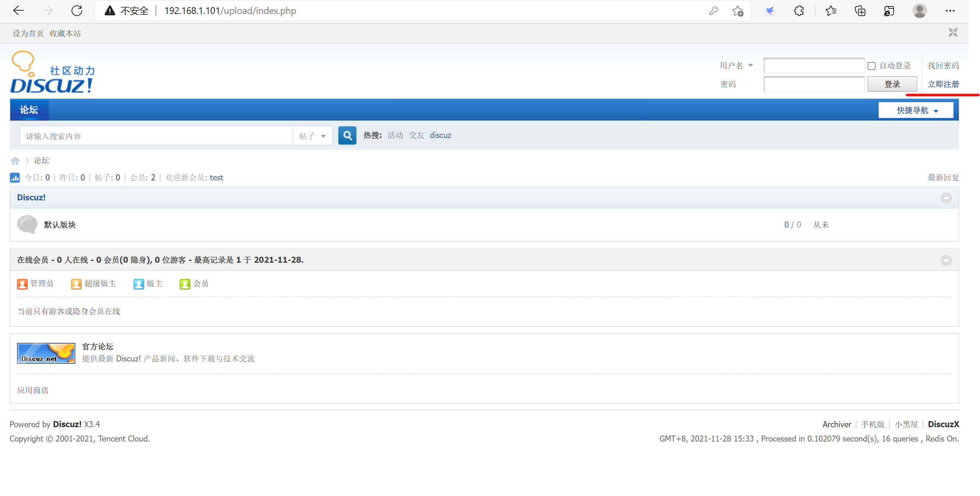Open the 找回密码 recover password link
The width and height of the screenshot is (980, 496).
[943, 65]
